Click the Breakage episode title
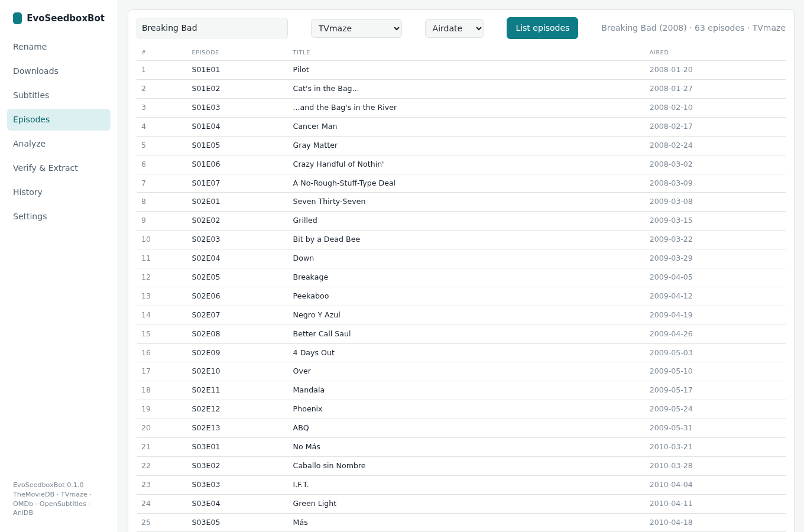 coord(310,277)
